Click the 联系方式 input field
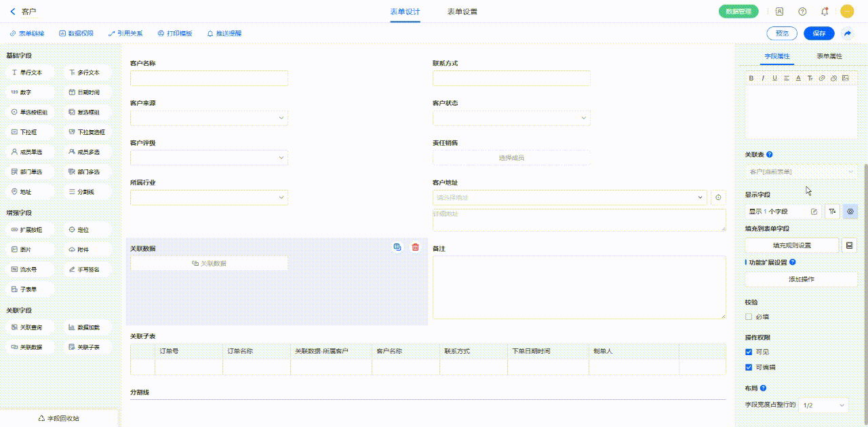 [511, 78]
